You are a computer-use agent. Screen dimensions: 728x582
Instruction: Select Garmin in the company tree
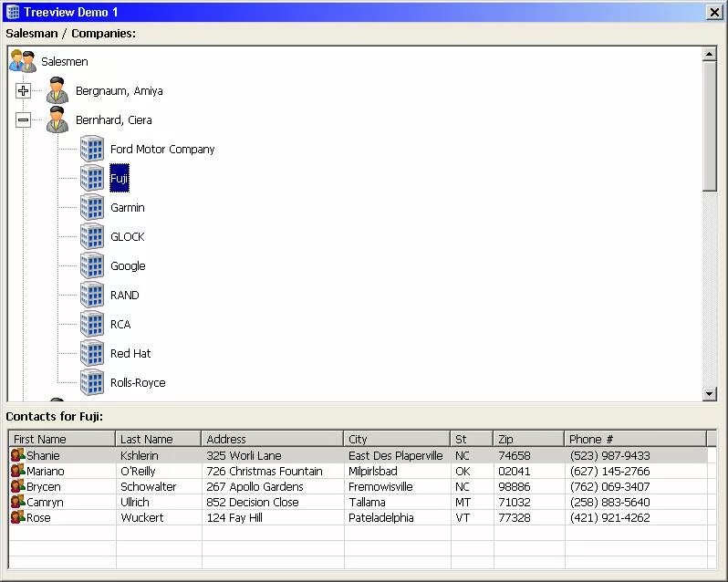[x=128, y=207]
